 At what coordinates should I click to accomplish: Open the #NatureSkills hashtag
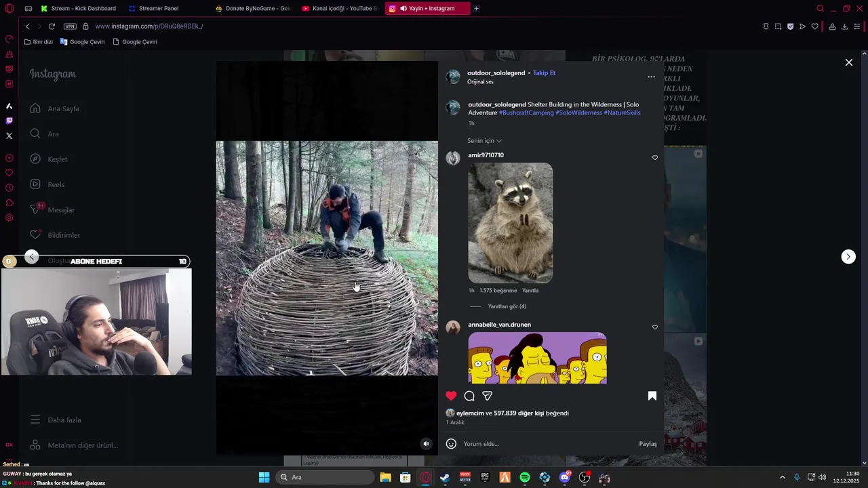(x=622, y=113)
